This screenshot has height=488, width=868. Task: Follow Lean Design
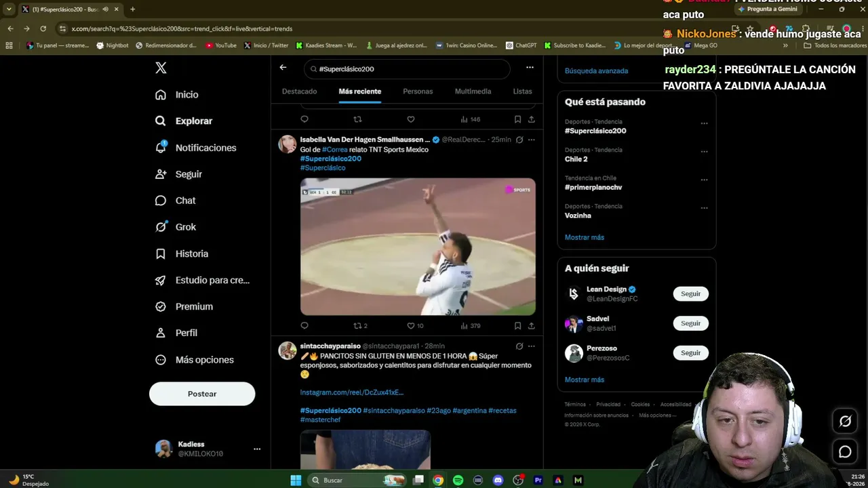pyautogui.click(x=690, y=294)
